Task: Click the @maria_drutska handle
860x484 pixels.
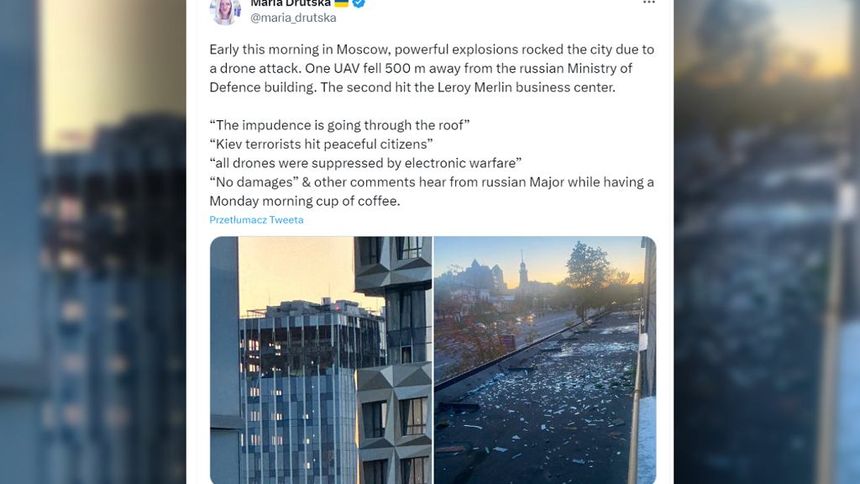Action: click(292, 18)
